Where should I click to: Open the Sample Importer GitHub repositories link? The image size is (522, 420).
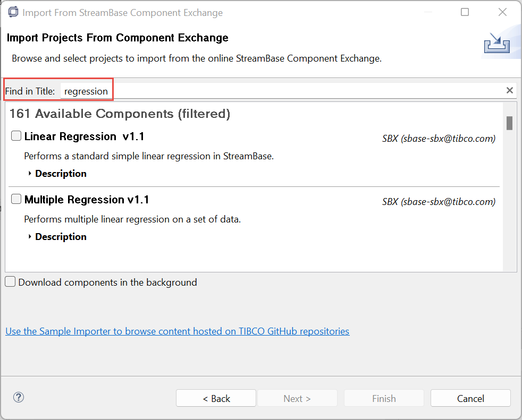177,331
